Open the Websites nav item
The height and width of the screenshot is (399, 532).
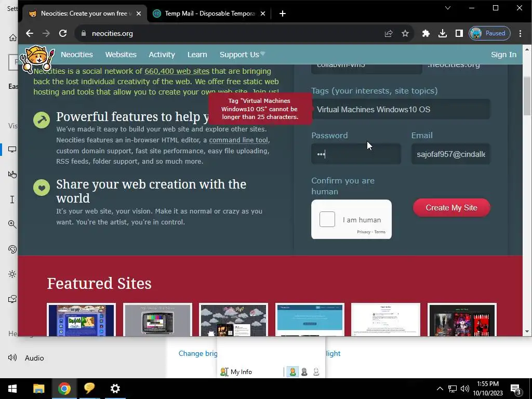(x=121, y=55)
